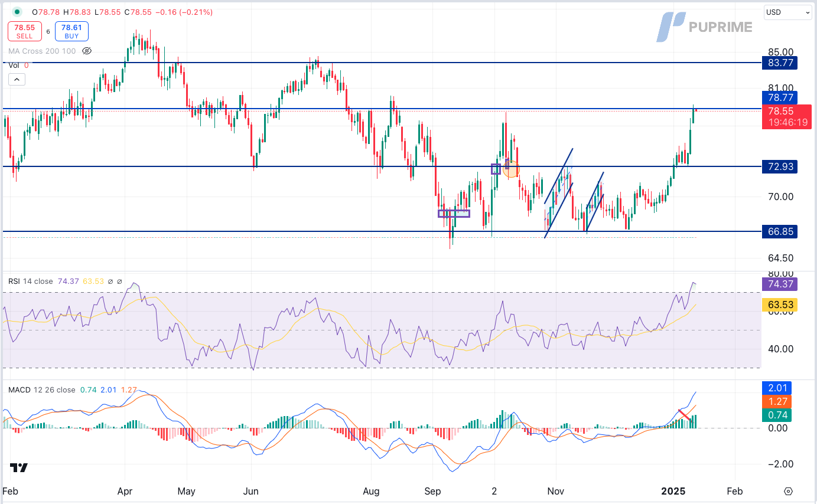Click the Apr label on time axis
The width and height of the screenshot is (817, 504).
coord(125,491)
